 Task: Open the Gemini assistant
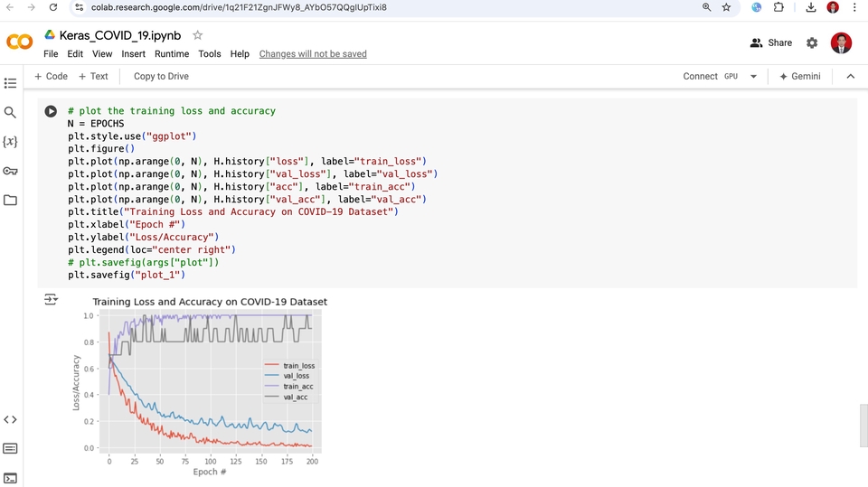coord(799,77)
